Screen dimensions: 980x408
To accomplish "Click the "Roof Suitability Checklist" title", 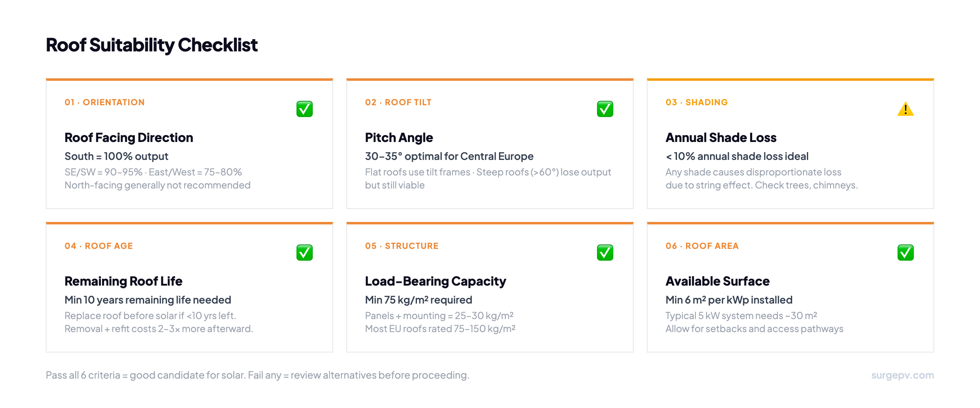I will [151, 45].
